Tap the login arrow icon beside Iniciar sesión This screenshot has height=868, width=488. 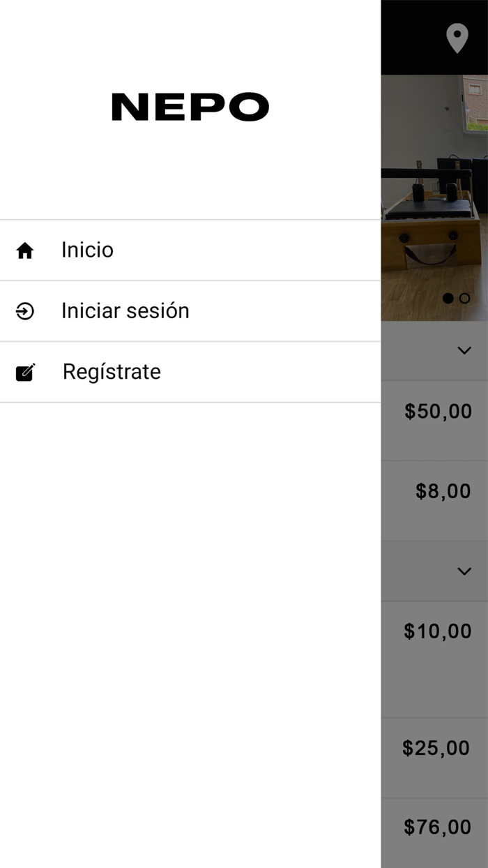click(x=25, y=311)
